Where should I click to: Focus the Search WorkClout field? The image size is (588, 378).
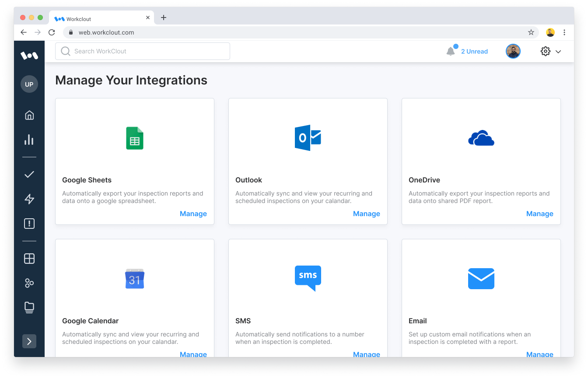click(143, 51)
